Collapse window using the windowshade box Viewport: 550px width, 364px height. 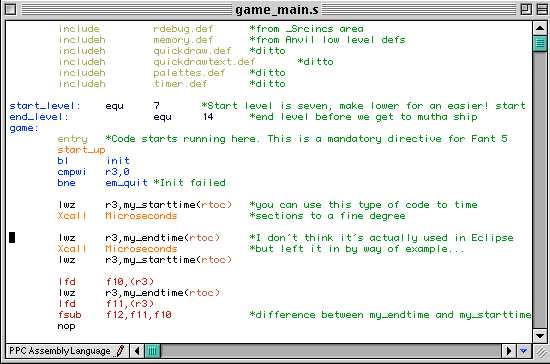click(542, 9)
